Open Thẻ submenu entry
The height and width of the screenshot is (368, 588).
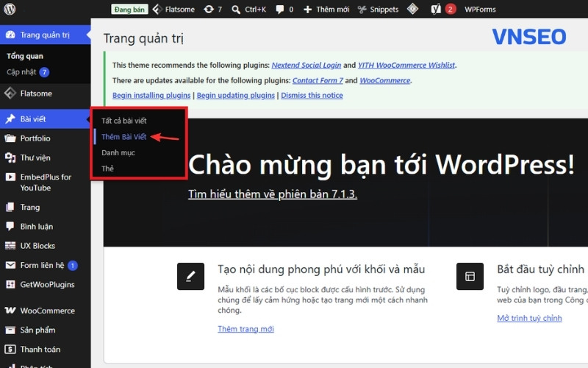pyautogui.click(x=107, y=169)
